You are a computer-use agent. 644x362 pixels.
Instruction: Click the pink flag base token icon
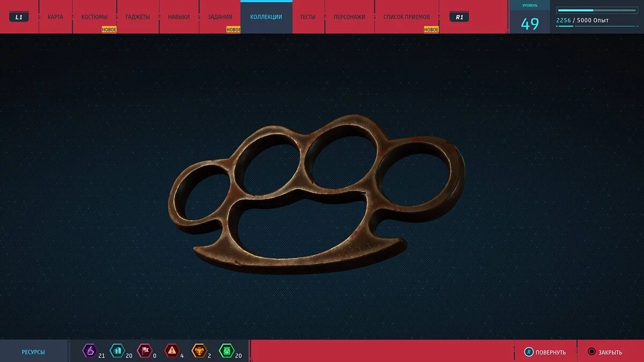click(144, 351)
